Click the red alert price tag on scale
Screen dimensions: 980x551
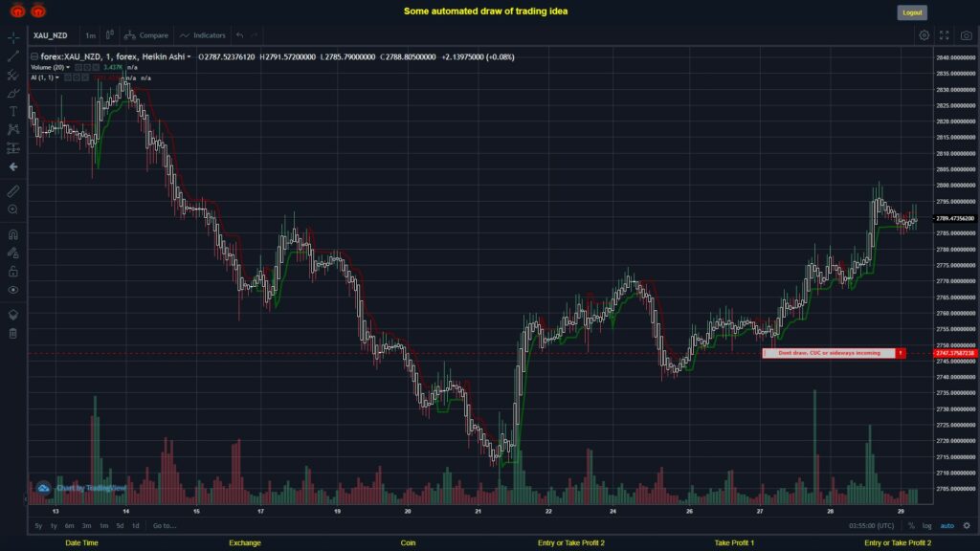[x=954, y=354]
